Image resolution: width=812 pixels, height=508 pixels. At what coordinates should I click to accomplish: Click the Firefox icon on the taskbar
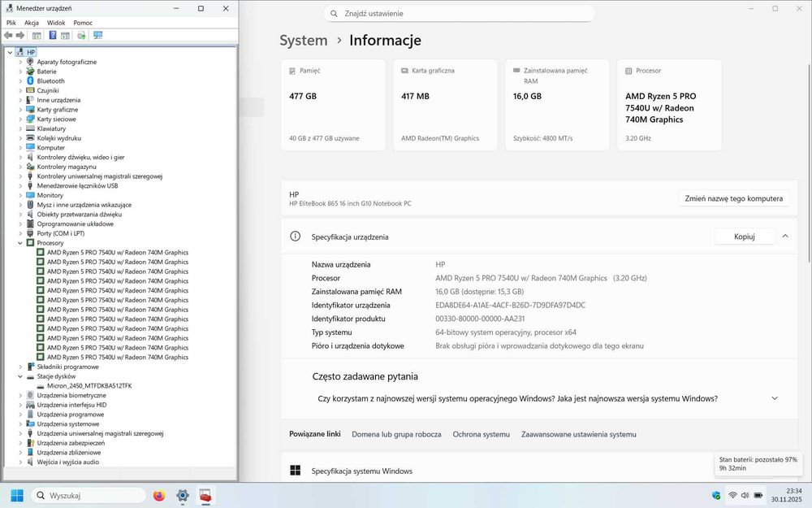pos(159,496)
